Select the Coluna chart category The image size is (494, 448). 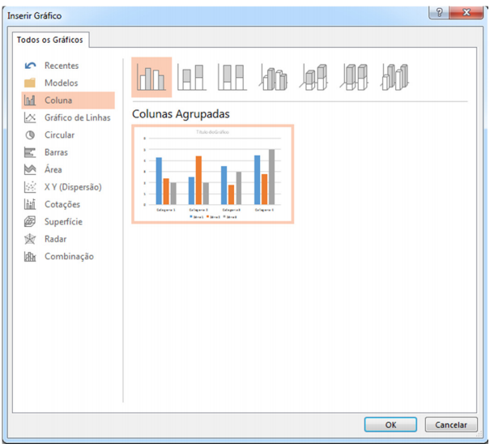58,100
